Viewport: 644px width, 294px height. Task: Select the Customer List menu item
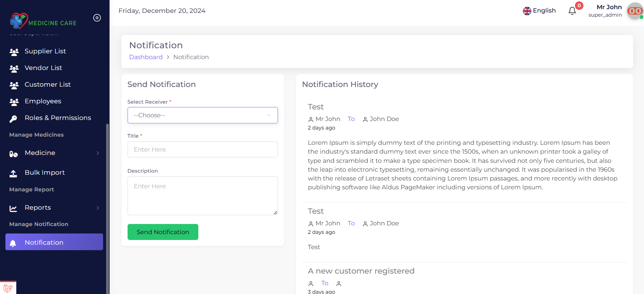pyautogui.click(x=48, y=85)
